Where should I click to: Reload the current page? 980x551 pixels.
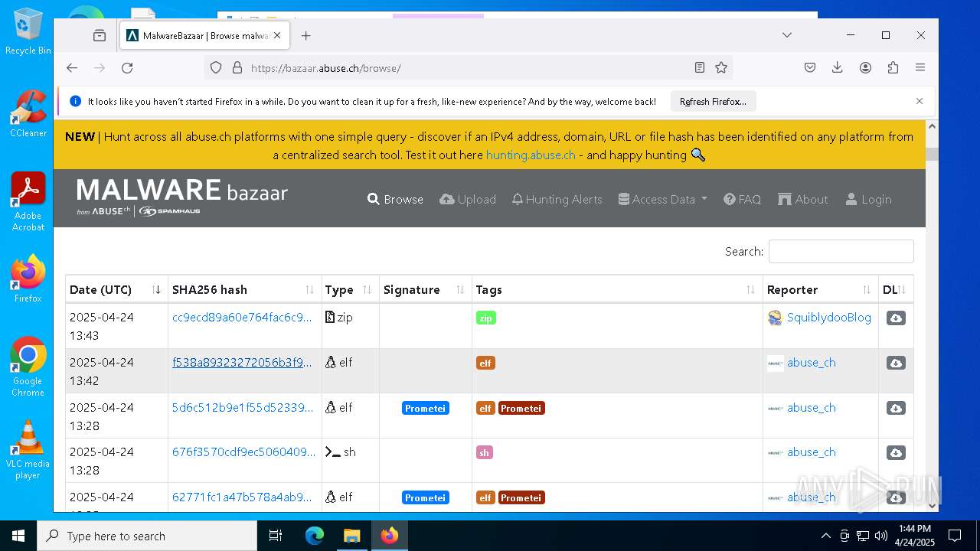tap(127, 67)
